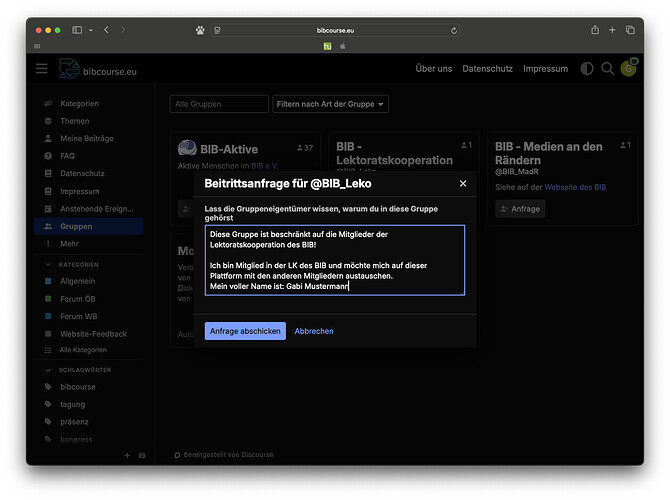Open Gruppen in the sidebar
The height and width of the screenshot is (500, 670).
tap(76, 227)
